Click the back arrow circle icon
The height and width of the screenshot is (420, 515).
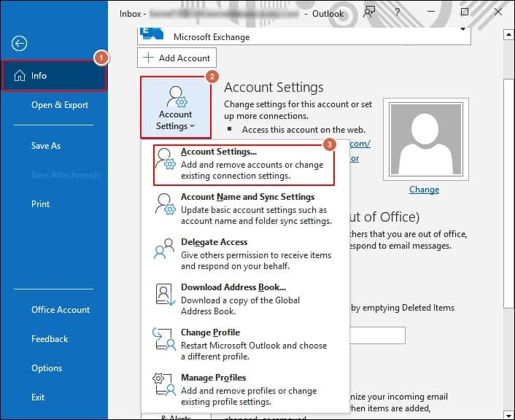tap(20, 44)
